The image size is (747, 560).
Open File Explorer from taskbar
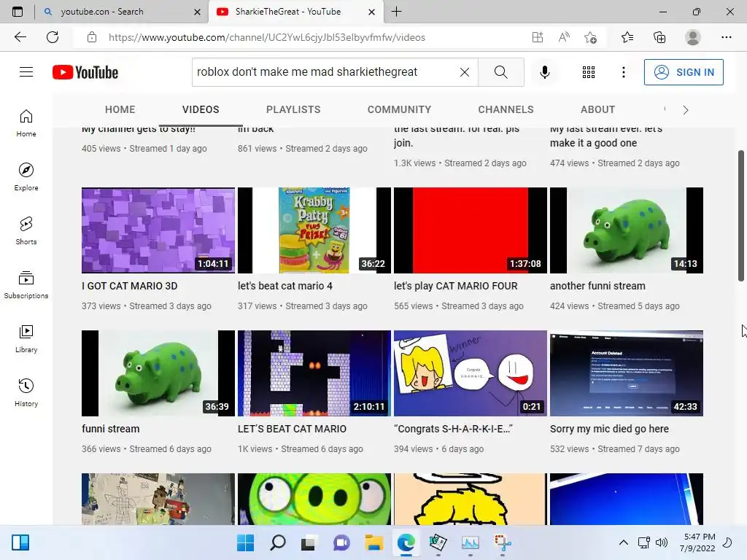pyautogui.click(x=374, y=542)
